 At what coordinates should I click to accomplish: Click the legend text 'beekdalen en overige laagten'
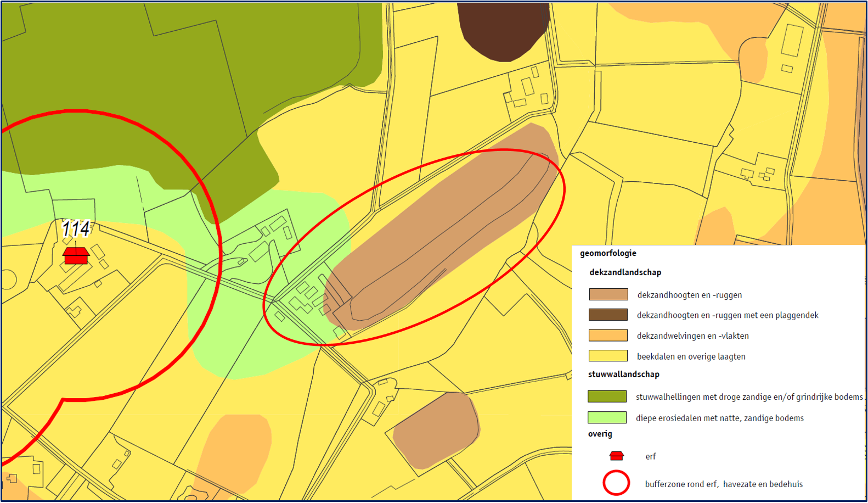point(691,356)
